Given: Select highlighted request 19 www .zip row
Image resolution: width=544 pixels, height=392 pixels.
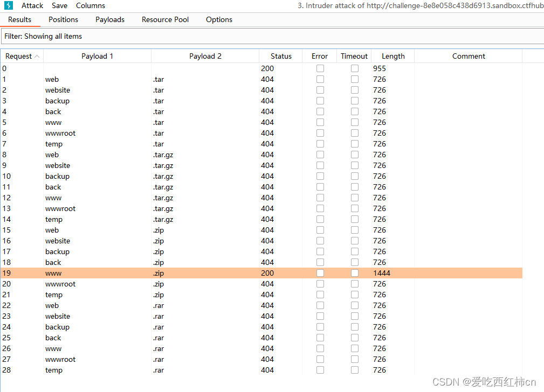Looking at the screenshot, I should [x=261, y=273].
